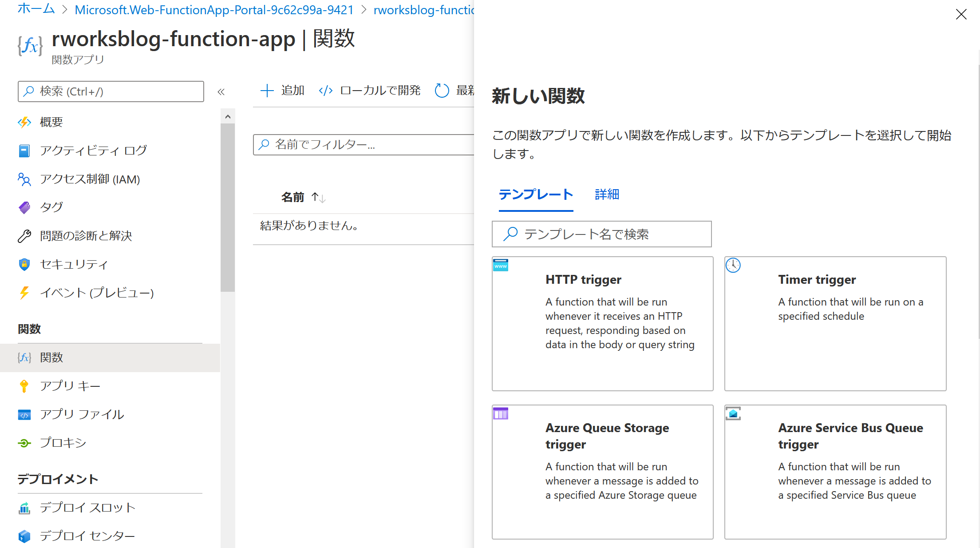Click the セキュリティ shield icon
Viewport: 980px width, 548px height.
(x=24, y=264)
